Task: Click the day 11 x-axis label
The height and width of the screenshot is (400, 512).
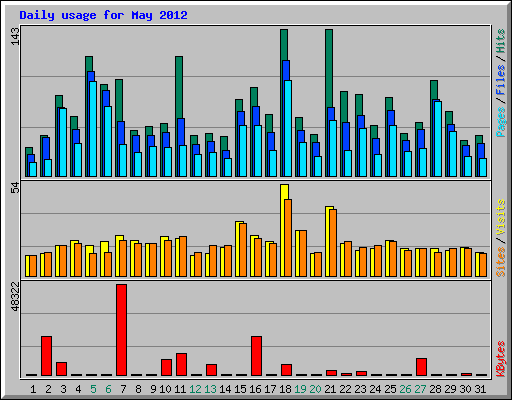Action: (180, 389)
